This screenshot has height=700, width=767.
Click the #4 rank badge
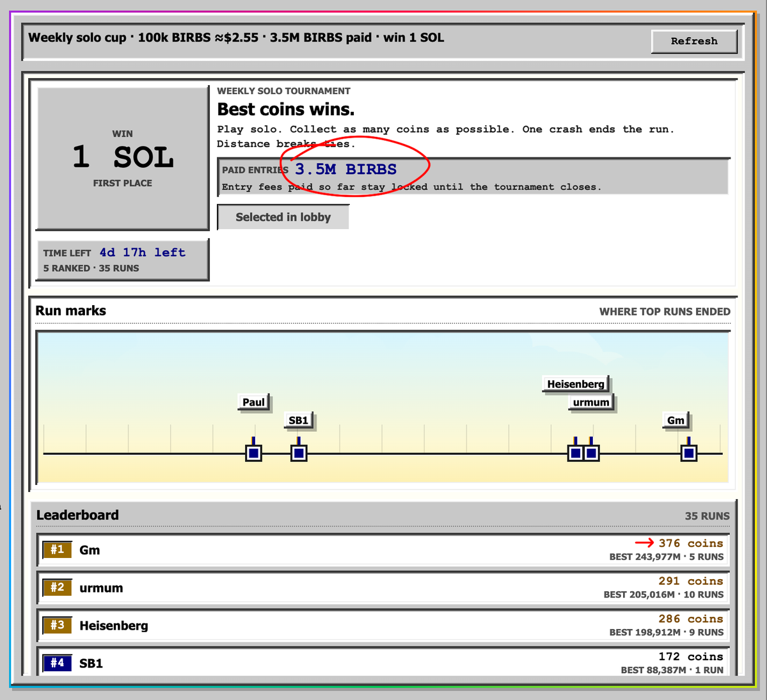57,663
